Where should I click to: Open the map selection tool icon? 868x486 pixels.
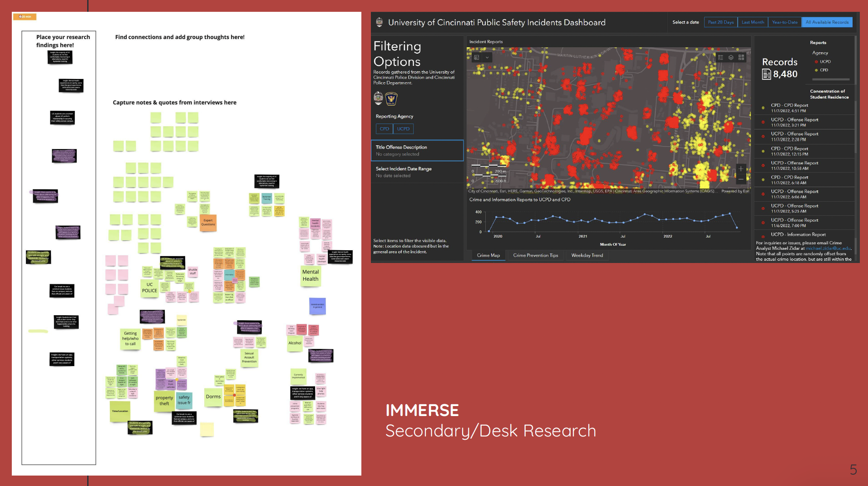click(477, 58)
